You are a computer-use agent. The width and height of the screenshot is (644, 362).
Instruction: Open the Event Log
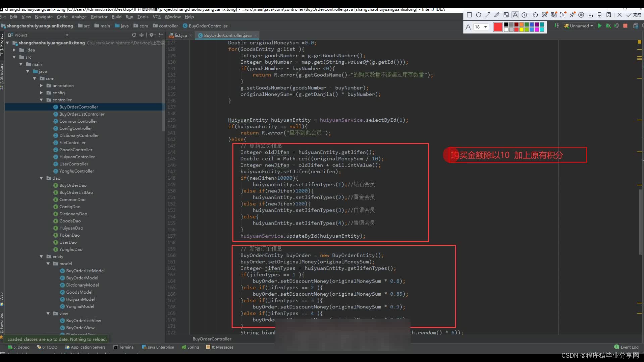click(x=626, y=347)
